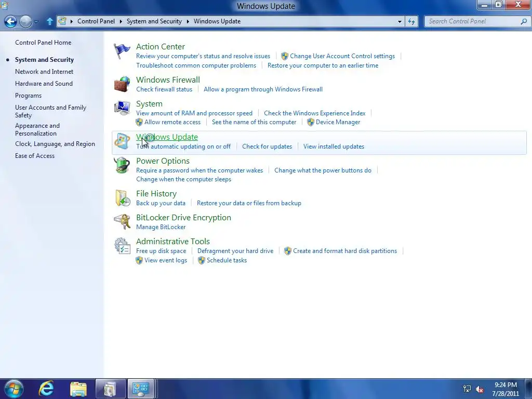Screen dimensions: 532x399
Task: Click Check firewall status
Action: pyautogui.click(x=164, y=89)
